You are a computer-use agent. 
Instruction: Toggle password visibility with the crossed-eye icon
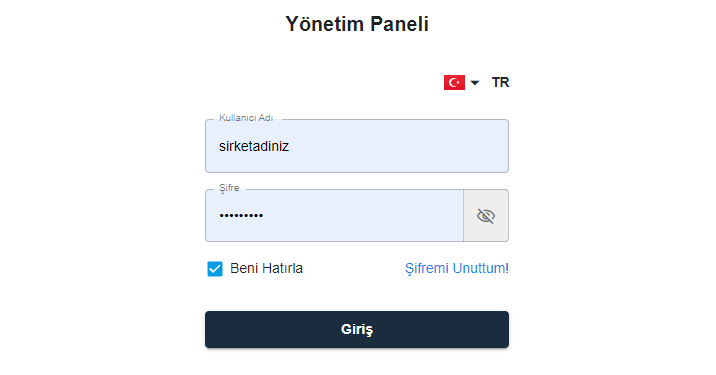coord(486,216)
